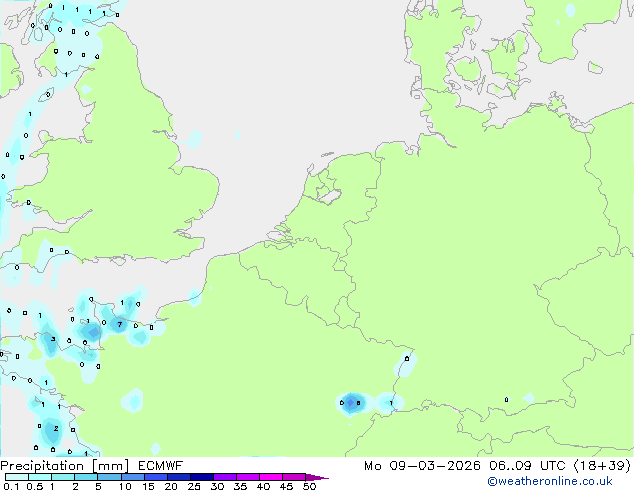
Task: Click the isolated rain patch in central France
Action: [132, 401]
